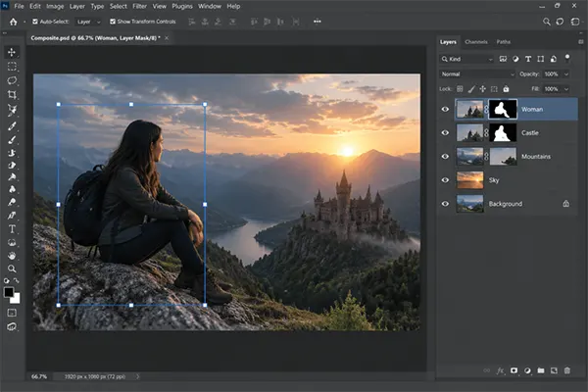Select the Crop tool

12,94
